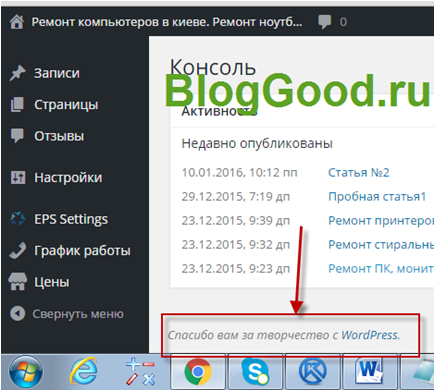Open the Отзывы menu item
This screenshot has width=435, height=391.
(x=59, y=136)
